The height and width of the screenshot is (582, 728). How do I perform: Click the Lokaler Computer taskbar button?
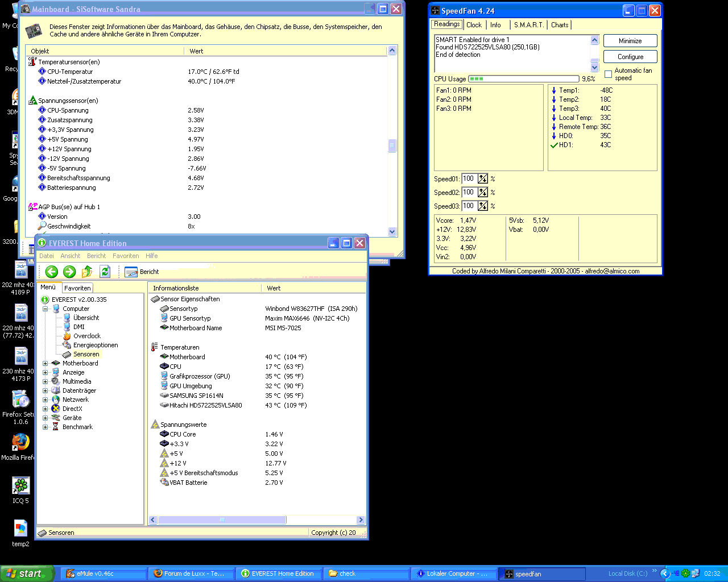[454, 573]
